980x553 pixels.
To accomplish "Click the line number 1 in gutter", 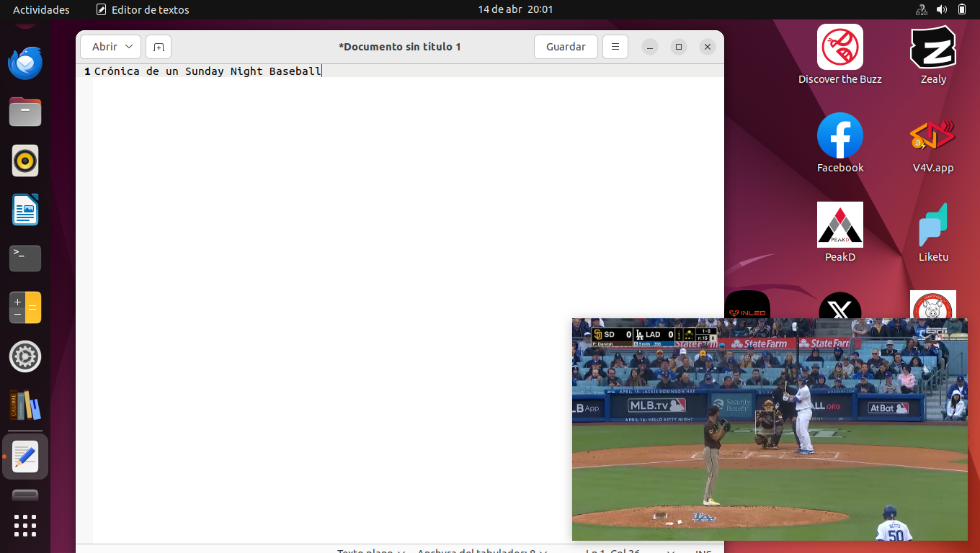I will point(87,71).
